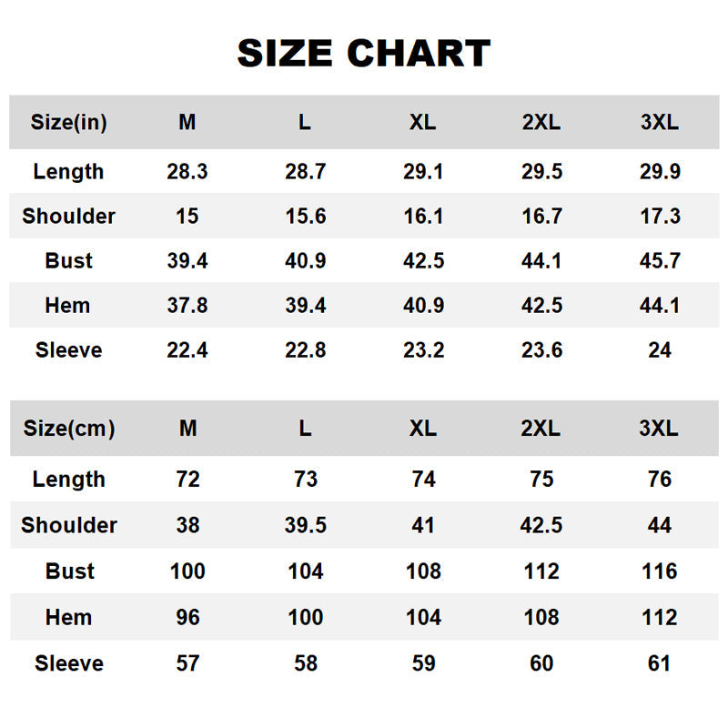Click the Sleeve row label in inches table
The width and height of the screenshot is (728, 728).
pyautogui.click(x=68, y=350)
